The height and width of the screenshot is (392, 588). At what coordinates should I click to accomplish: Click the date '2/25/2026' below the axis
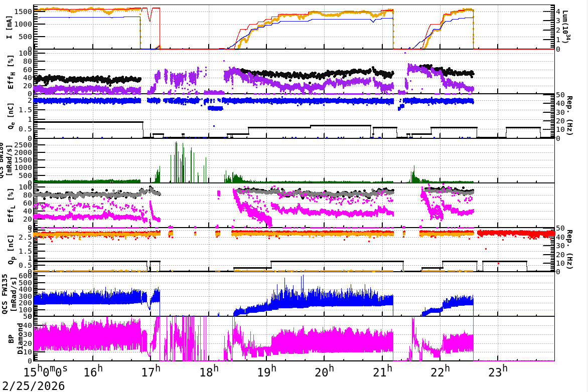click(x=34, y=385)
